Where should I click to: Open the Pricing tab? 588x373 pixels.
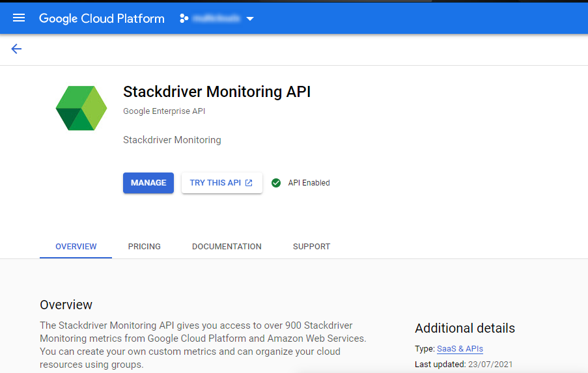click(144, 247)
